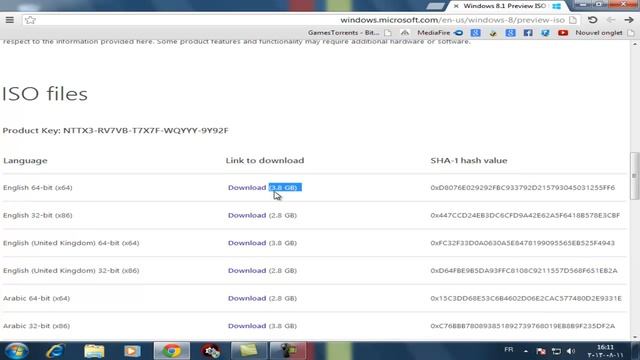The height and width of the screenshot is (360, 640).
Task: Click the scrollbar up arrow
Action: (634, 43)
